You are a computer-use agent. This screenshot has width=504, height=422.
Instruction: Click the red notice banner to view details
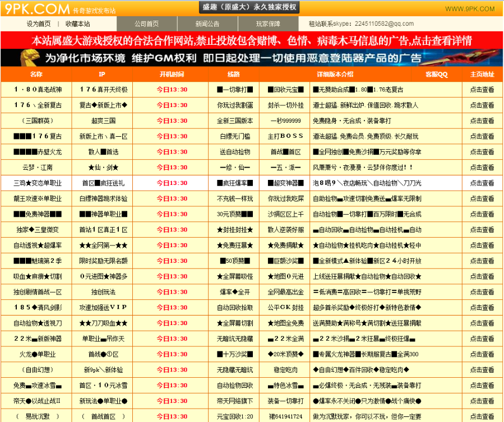coord(252,40)
